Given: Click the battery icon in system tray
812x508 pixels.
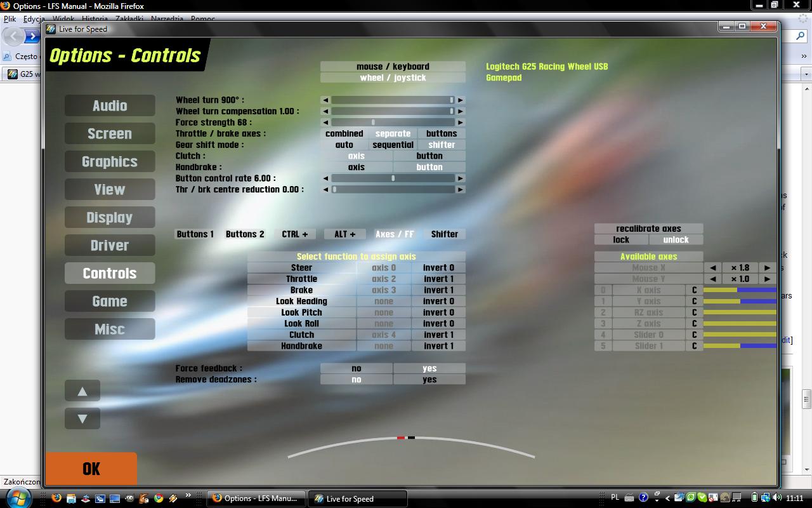Looking at the screenshot, I should click(754, 498).
